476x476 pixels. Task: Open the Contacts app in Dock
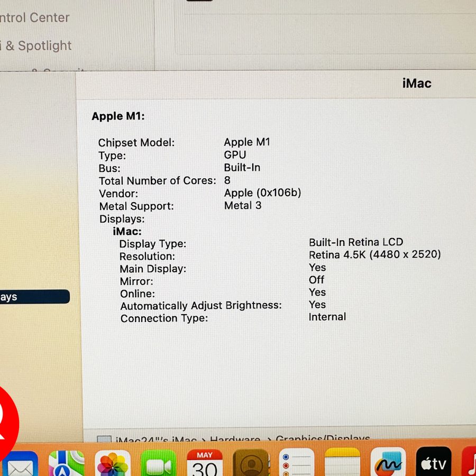click(x=251, y=463)
